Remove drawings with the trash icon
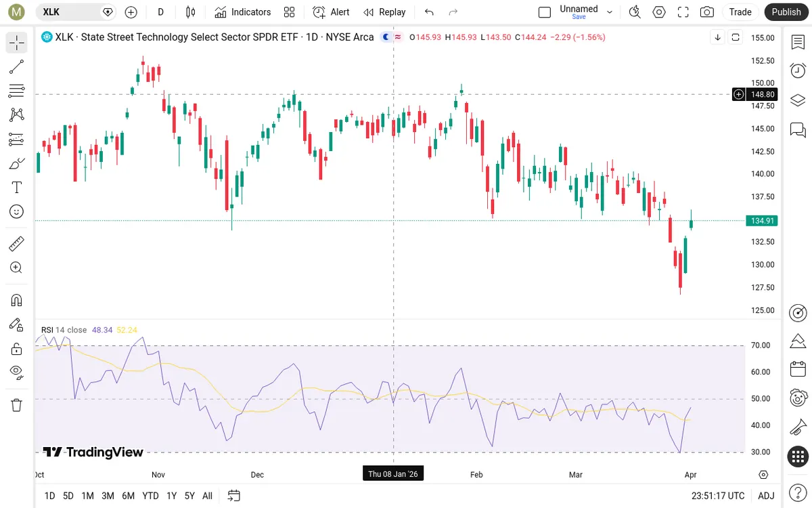The width and height of the screenshot is (812, 508). (x=17, y=405)
